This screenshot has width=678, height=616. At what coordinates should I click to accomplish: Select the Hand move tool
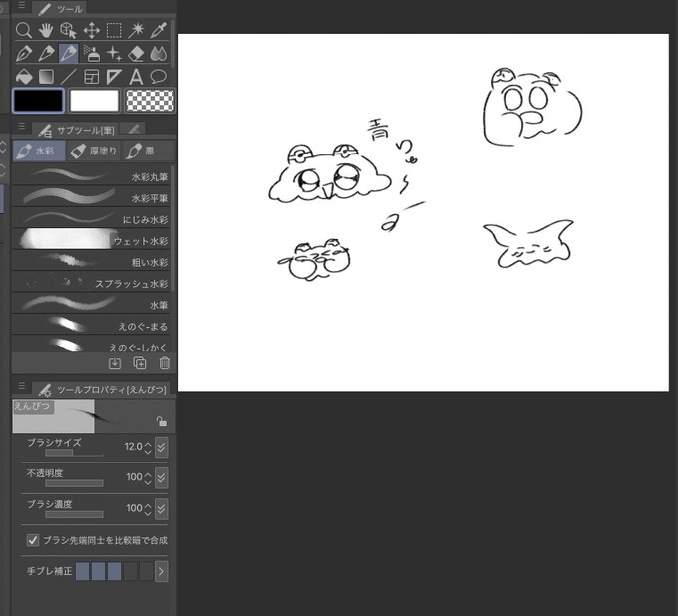click(46, 30)
